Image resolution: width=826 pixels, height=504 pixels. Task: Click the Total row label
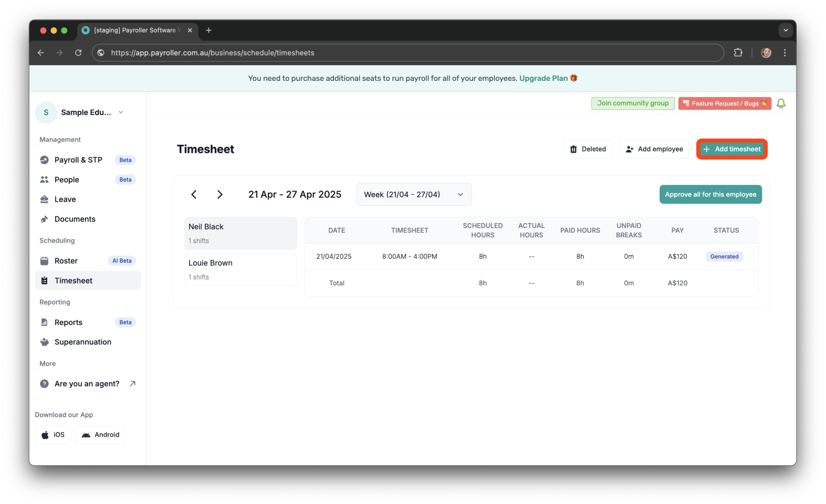pos(337,283)
